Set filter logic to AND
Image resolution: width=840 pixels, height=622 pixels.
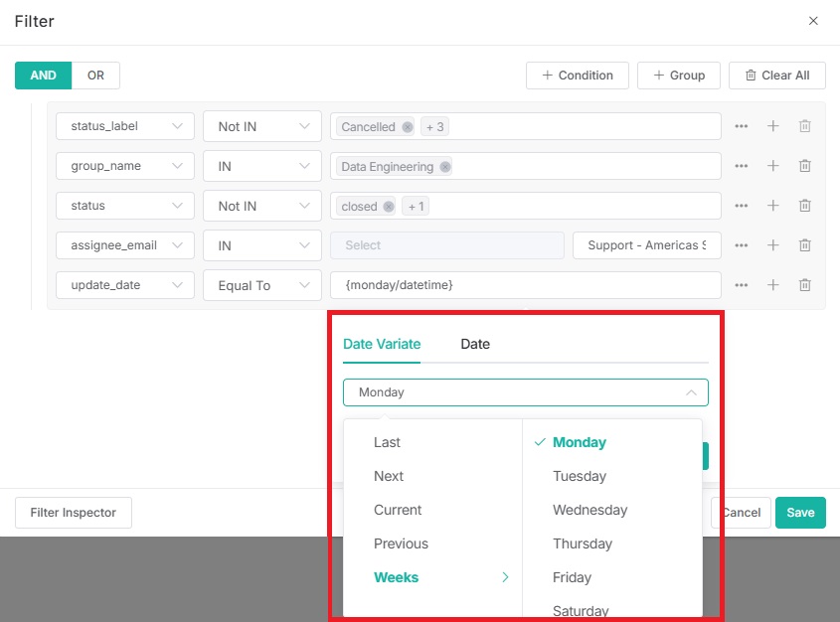tap(43, 76)
